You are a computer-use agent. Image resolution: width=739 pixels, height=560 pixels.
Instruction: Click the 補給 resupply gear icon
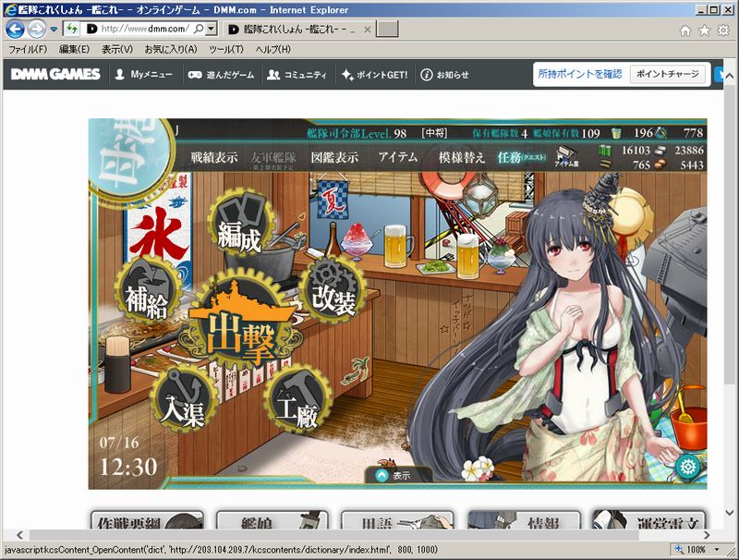[147, 291]
